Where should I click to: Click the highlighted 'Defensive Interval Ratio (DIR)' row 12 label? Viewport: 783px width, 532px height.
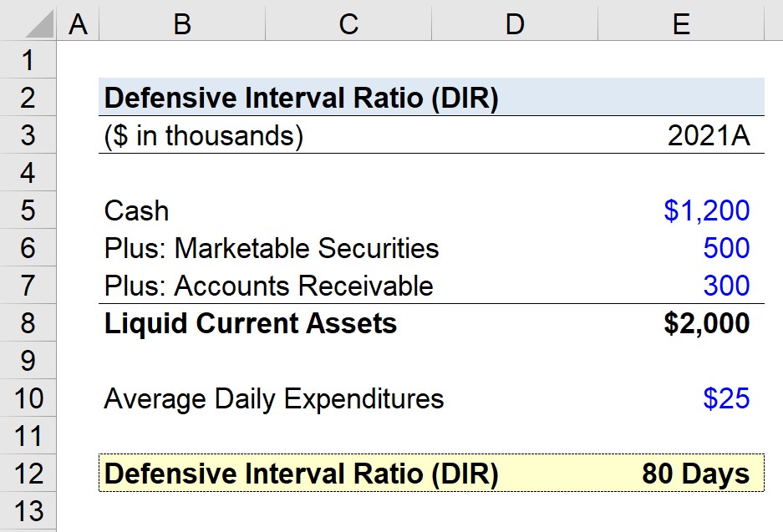pos(301,473)
